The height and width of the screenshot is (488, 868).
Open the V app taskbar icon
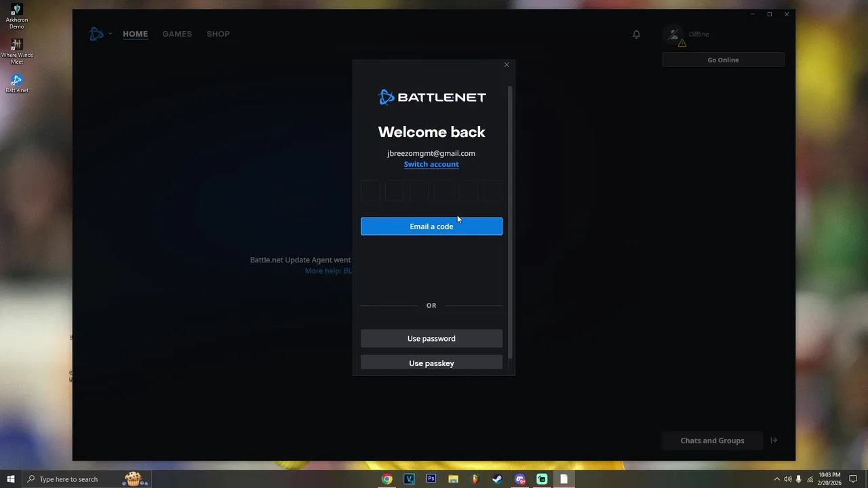point(409,479)
